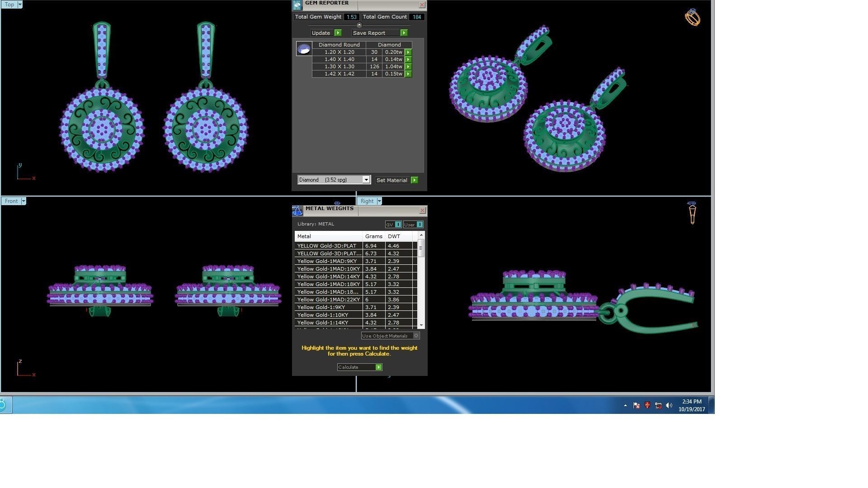The width and height of the screenshot is (868, 488).
Task: Open the Front viewport dropdown arrow
Action: point(24,201)
